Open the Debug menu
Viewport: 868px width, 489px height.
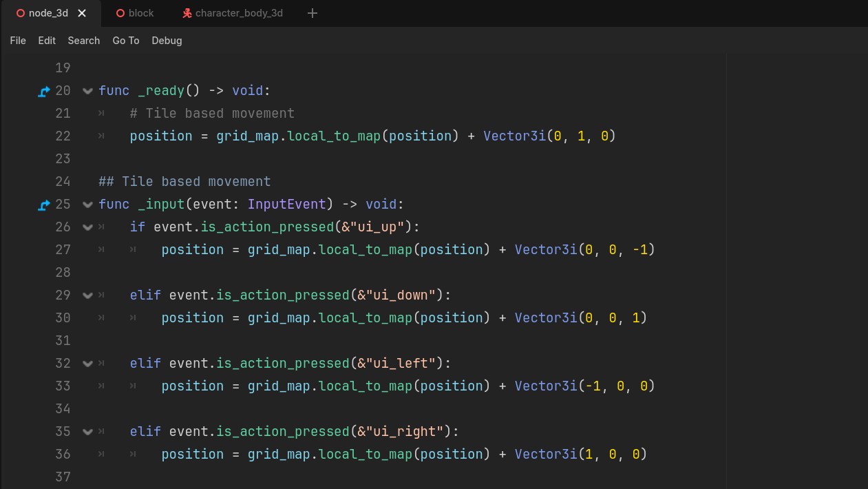tap(167, 41)
